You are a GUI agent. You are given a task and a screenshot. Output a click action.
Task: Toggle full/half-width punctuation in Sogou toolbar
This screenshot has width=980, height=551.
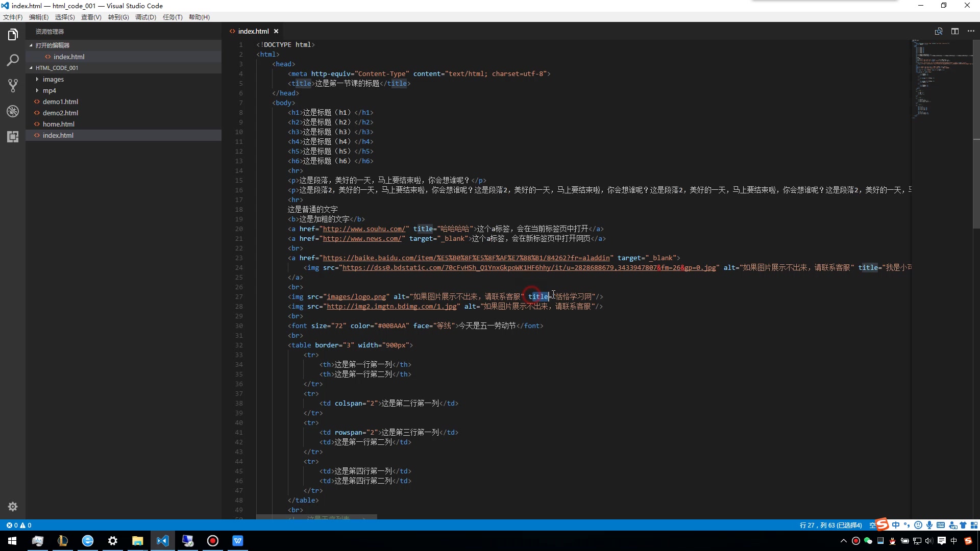click(x=906, y=525)
